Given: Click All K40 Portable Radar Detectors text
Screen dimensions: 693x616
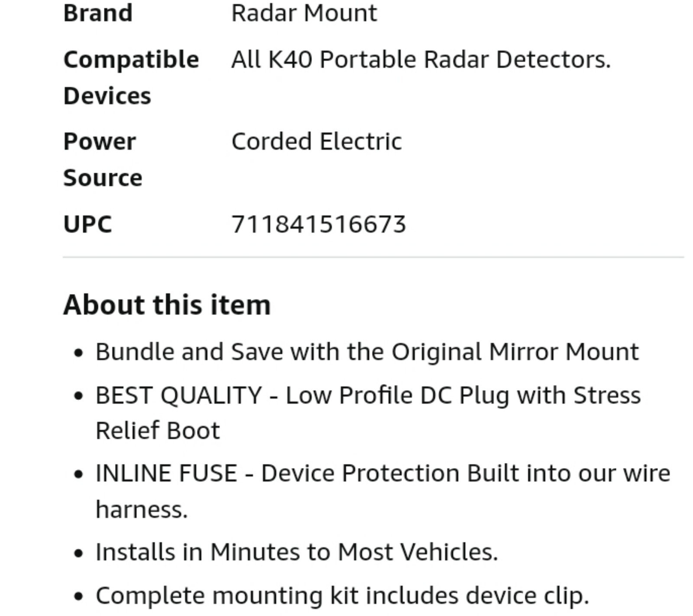Looking at the screenshot, I should pos(421,59).
